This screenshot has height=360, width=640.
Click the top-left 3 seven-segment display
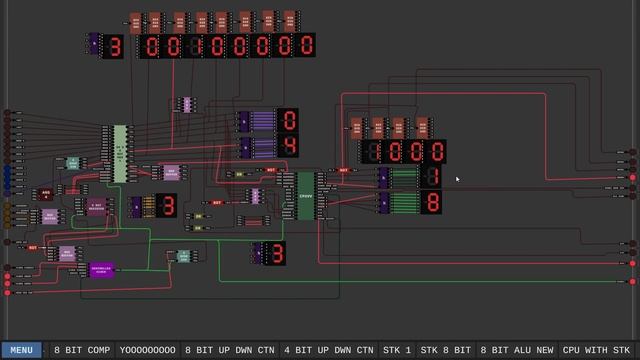pos(113,47)
